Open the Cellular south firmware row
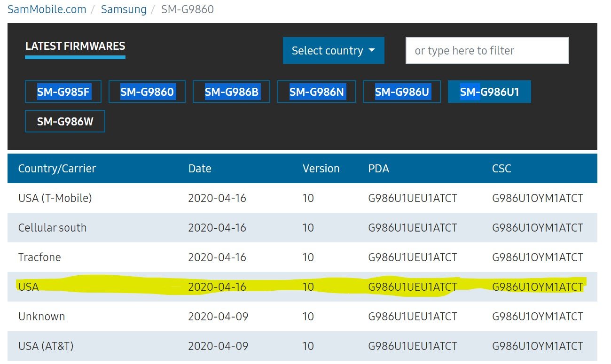 [x=302, y=227]
